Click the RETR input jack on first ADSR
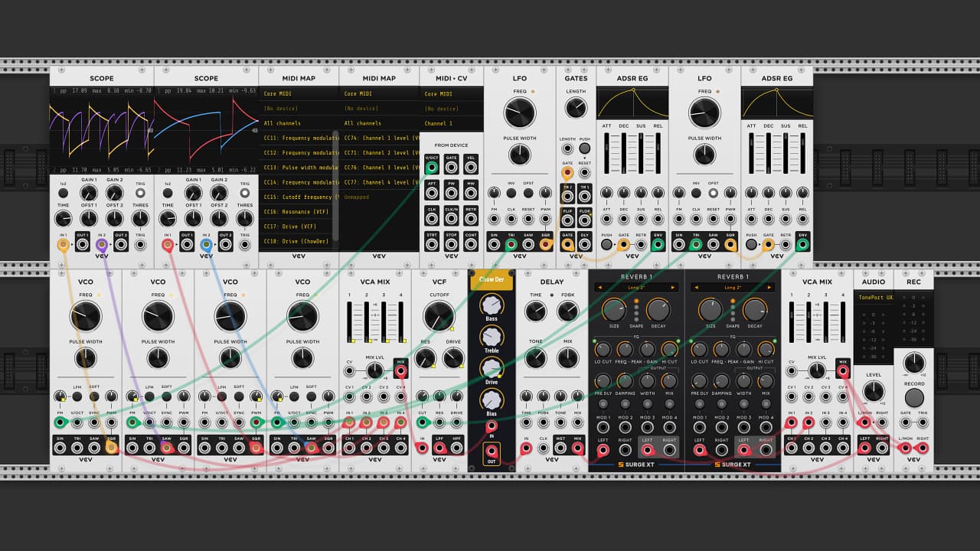 point(641,245)
